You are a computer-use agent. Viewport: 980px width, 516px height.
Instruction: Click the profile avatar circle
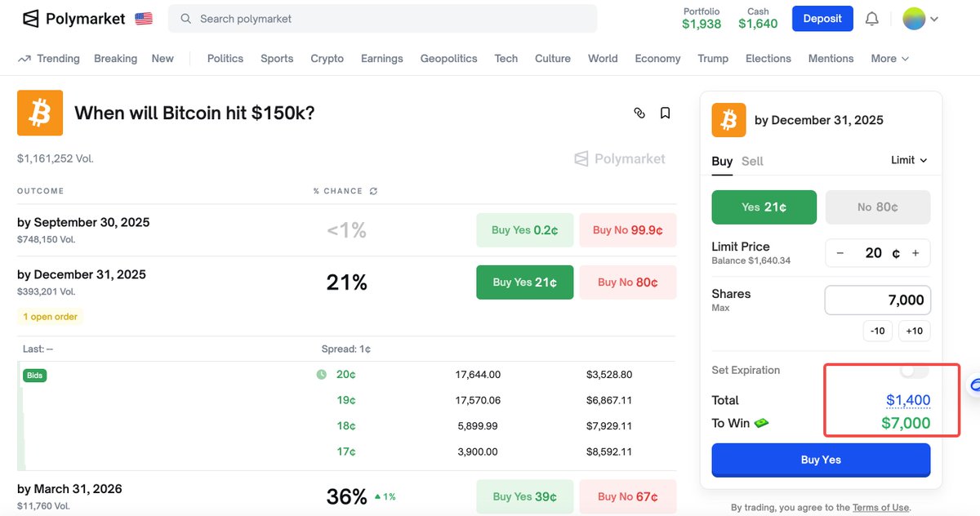[x=914, y=19]
